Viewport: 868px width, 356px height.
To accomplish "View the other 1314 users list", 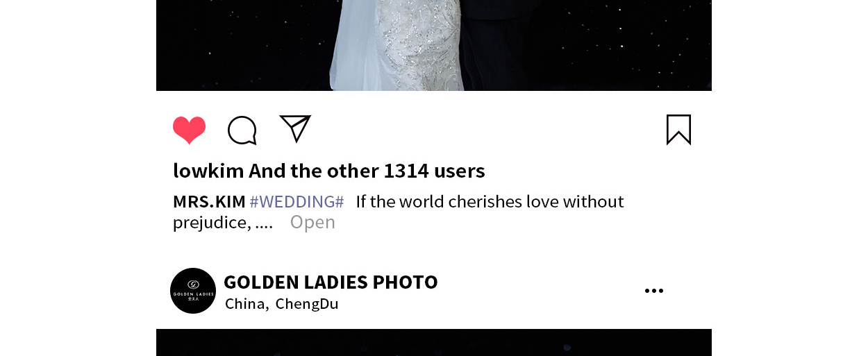I will click(x=433, y=171).
